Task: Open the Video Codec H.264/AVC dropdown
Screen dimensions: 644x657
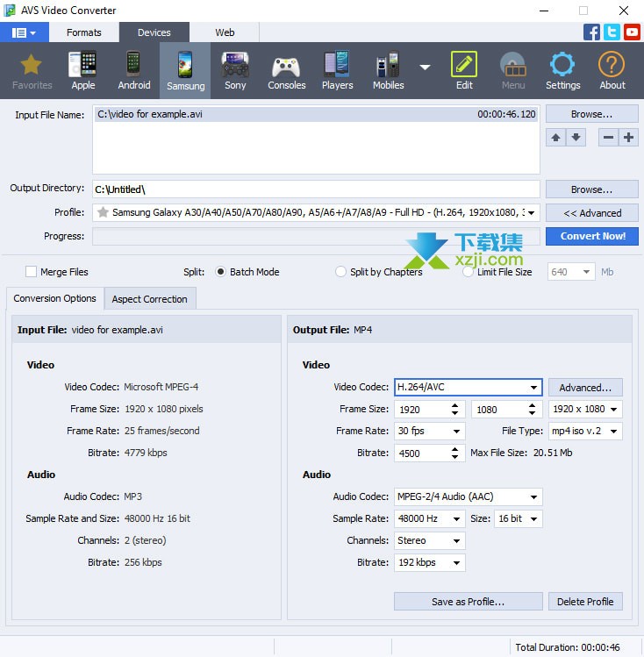Action: click(533, 387)
